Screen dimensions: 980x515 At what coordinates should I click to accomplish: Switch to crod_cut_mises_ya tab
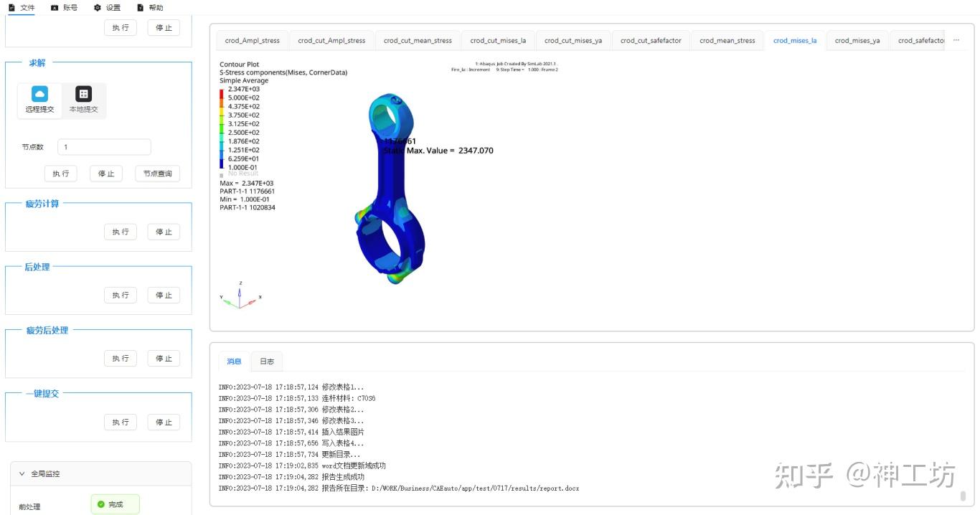[573, 40]
